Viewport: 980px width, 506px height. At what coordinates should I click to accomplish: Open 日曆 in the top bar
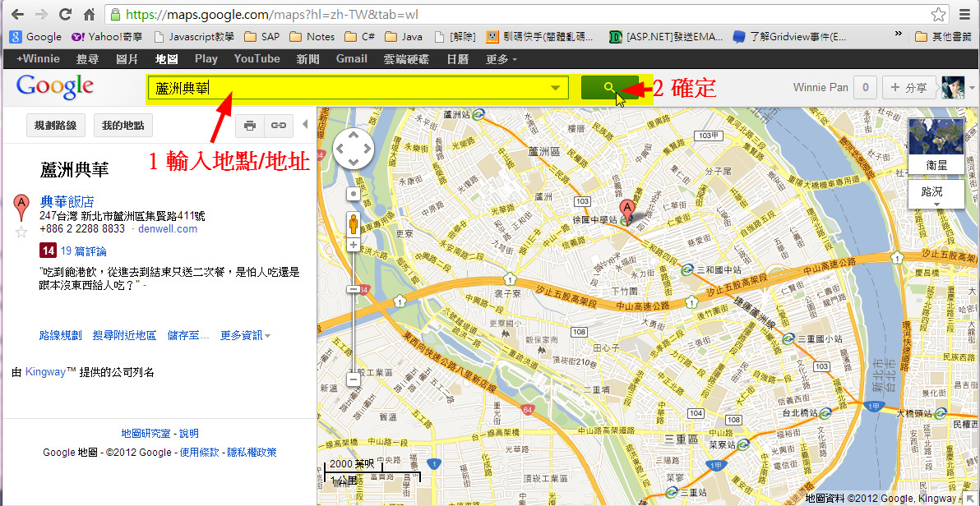(x=457, y=58)
